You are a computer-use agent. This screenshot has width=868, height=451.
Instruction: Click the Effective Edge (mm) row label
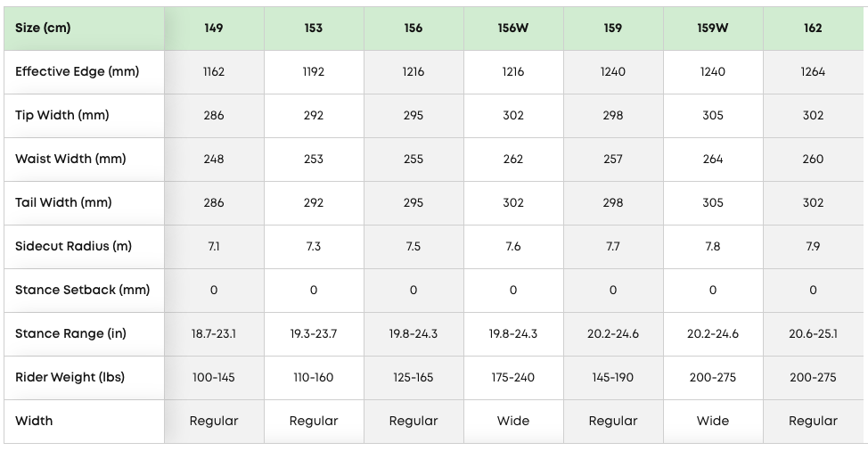point(78,72)
